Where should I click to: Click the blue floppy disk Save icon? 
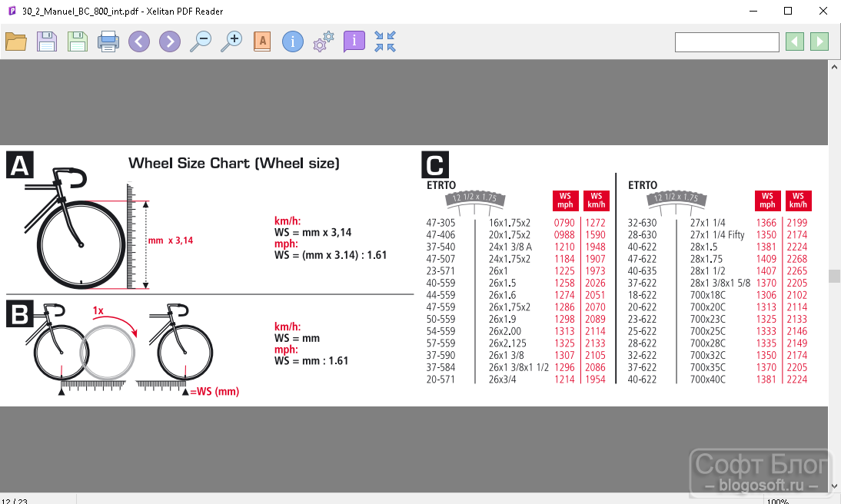(x=47, y=41)
